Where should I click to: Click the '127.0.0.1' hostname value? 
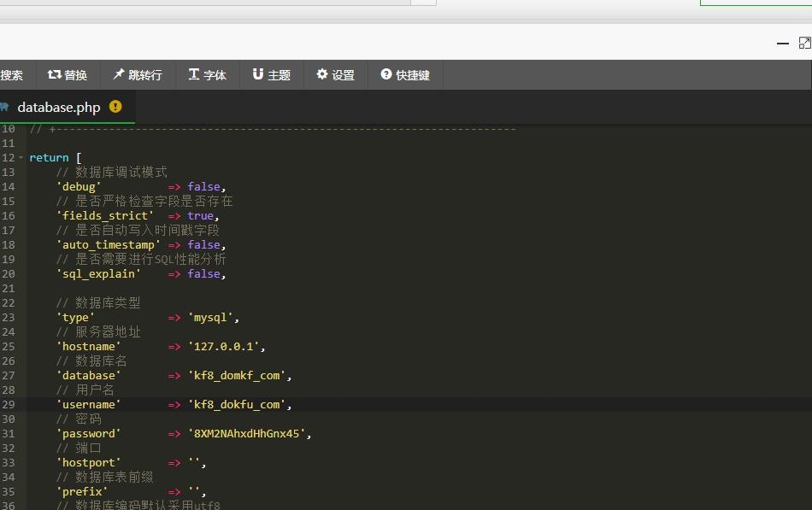(227, 346)
